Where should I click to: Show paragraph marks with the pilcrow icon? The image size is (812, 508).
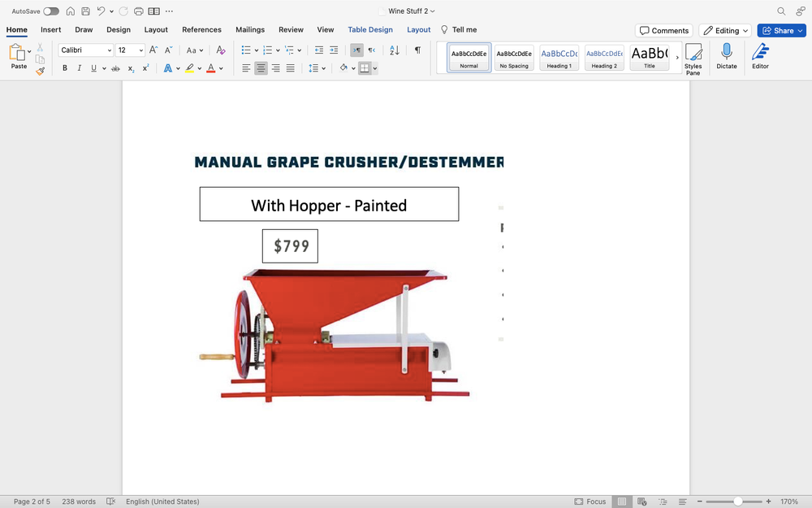417,50
